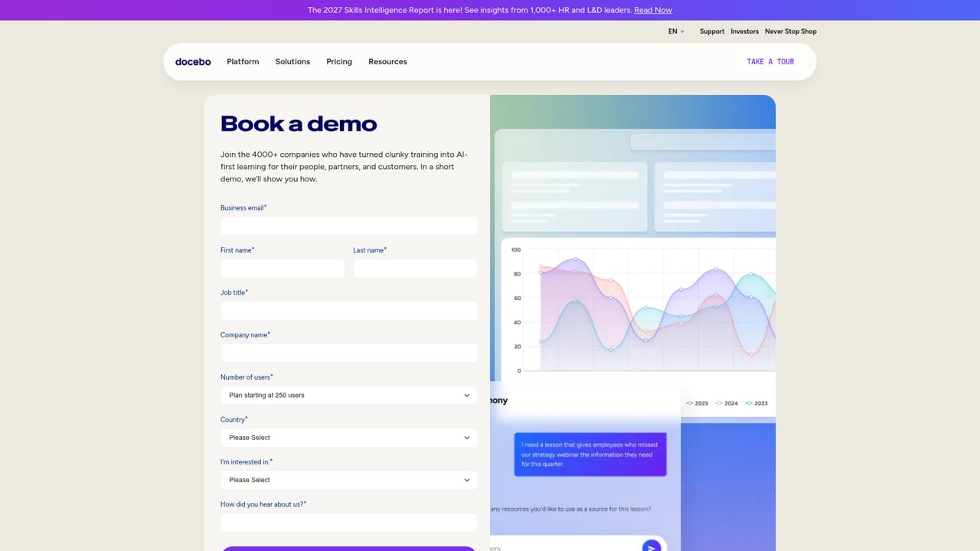
Task: Click the Job title input field
Action: tap(348, 311)
